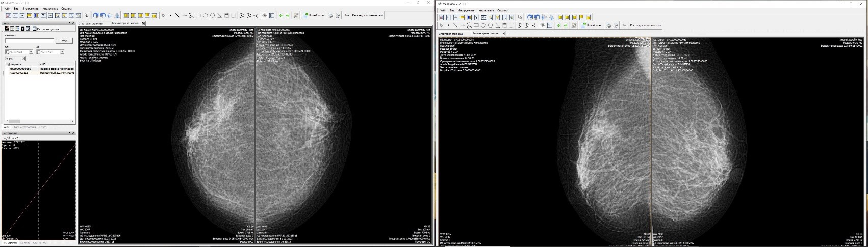Image resolution: width=868 pixels, height=247 pixels.
Task: Click green forward arrow in right window
Action: pyautogui.click(x=566, y=25)
